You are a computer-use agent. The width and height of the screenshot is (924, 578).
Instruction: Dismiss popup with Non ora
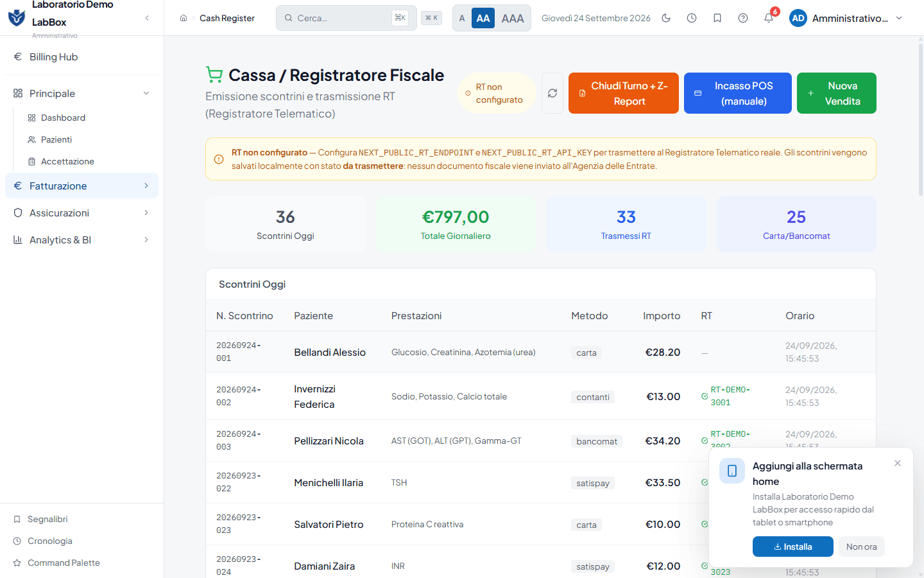tap(862, 547)
